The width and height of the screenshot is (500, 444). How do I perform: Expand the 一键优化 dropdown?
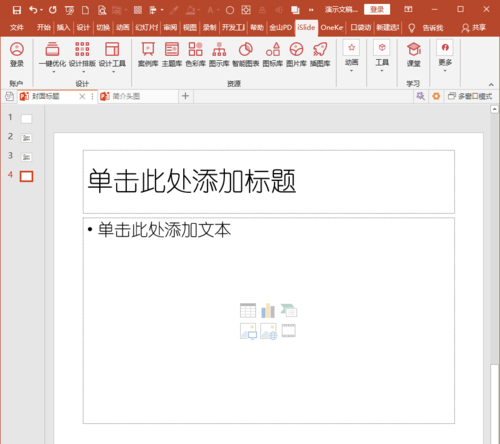point(53,72)
